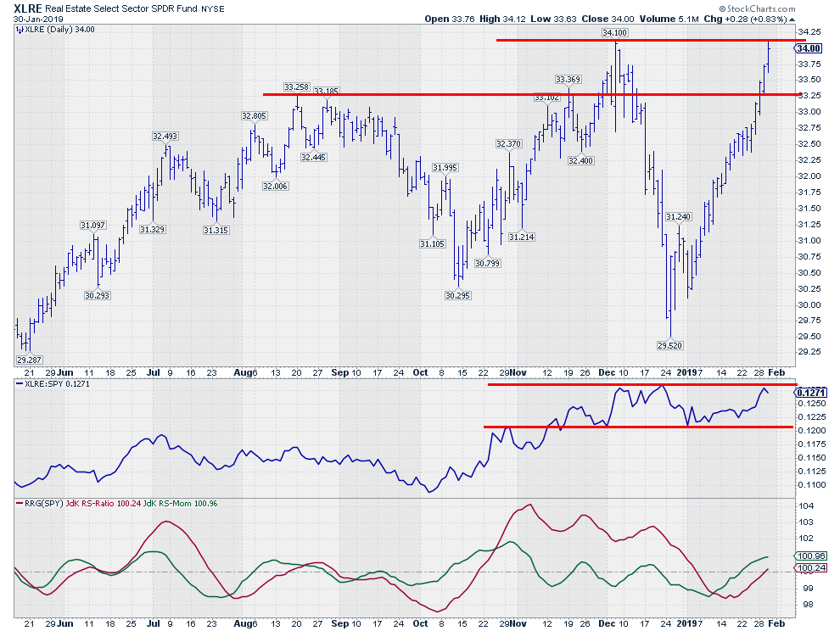Click the 29.25 price axis label
The height and width of the screenshot is (631, 840).
pos(809,351)
